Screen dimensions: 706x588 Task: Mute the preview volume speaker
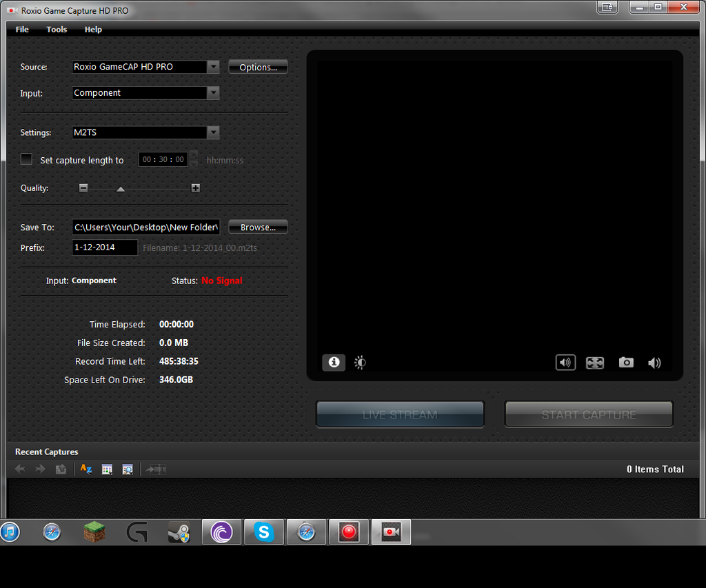[654, 363]
